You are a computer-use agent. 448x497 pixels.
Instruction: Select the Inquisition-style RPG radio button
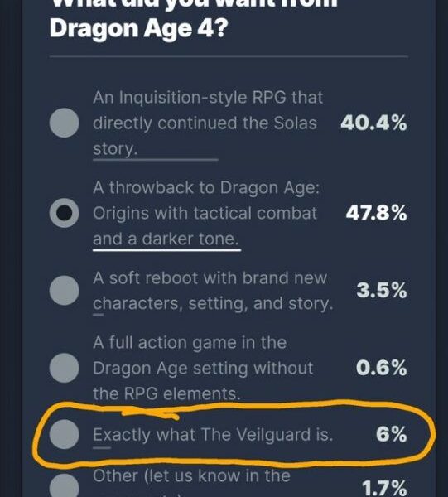pyautogui.click(x=65, y=123)
